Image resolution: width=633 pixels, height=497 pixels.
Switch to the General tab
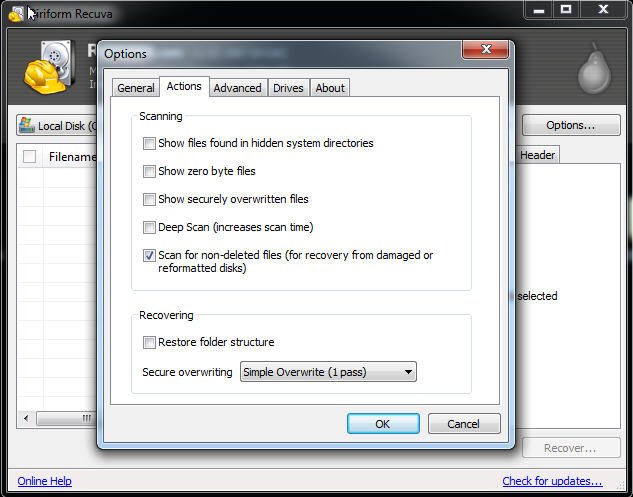click(136, 88)
